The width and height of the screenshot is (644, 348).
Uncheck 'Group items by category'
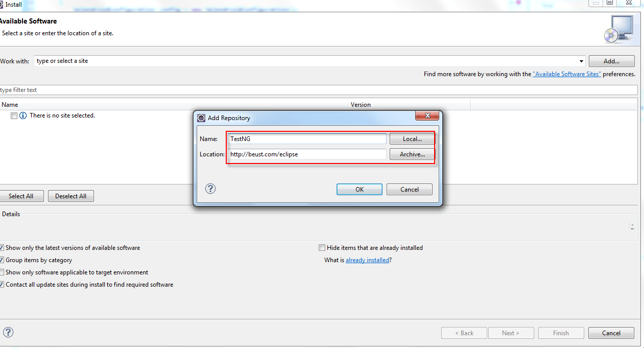coord(2,260)
